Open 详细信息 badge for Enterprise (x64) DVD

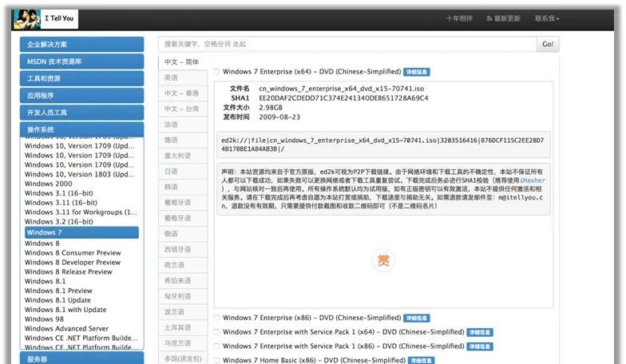click(x=417, y=72)
